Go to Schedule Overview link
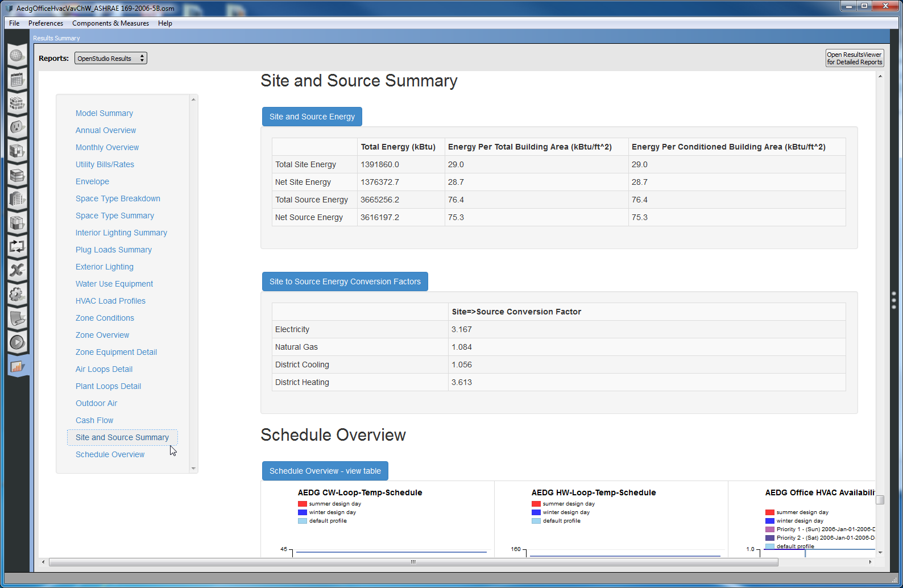The image size is (903, 588). [110, 454]
